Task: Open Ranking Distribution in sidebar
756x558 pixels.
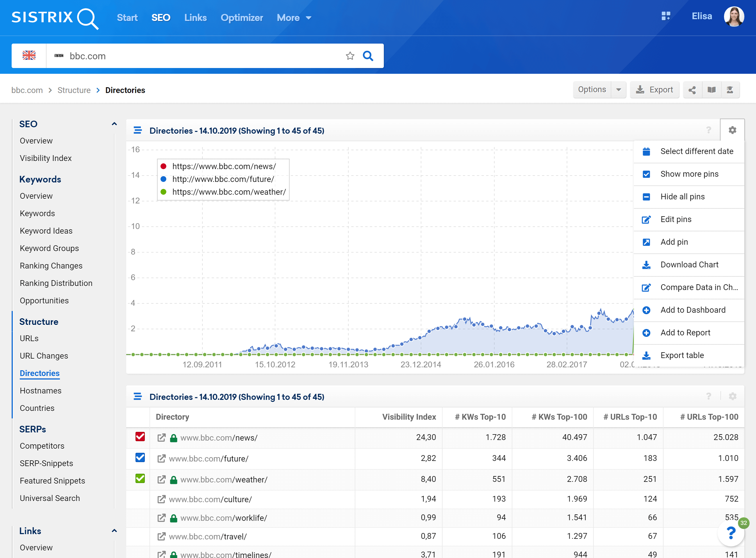Action: [56, 283]
